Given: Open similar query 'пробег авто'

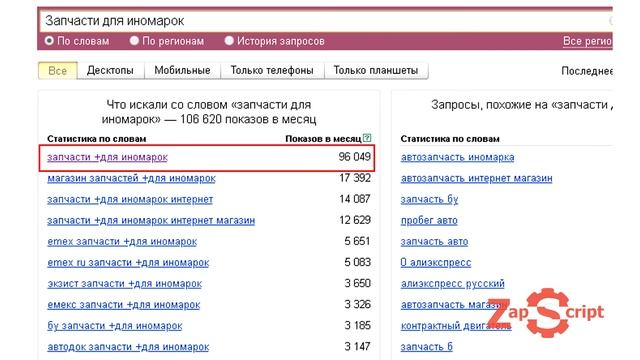Looking at the screenshot, I should click(x=429, y=221).
